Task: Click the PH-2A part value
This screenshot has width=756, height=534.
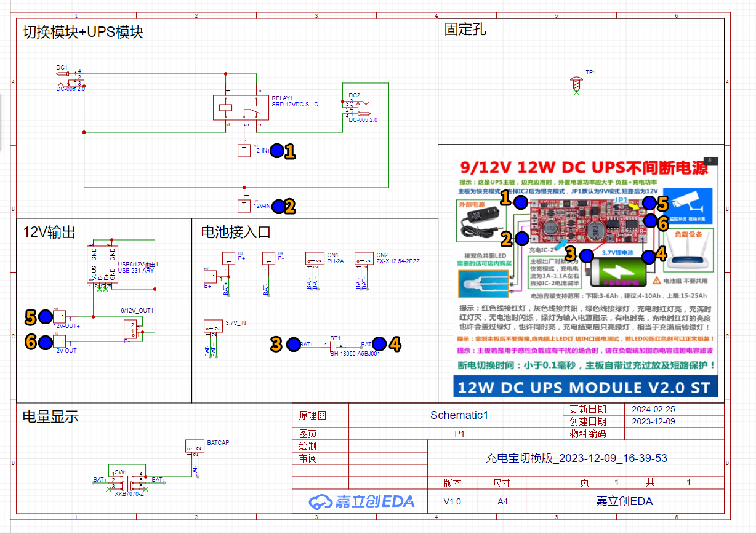Action: click(336, 261)
